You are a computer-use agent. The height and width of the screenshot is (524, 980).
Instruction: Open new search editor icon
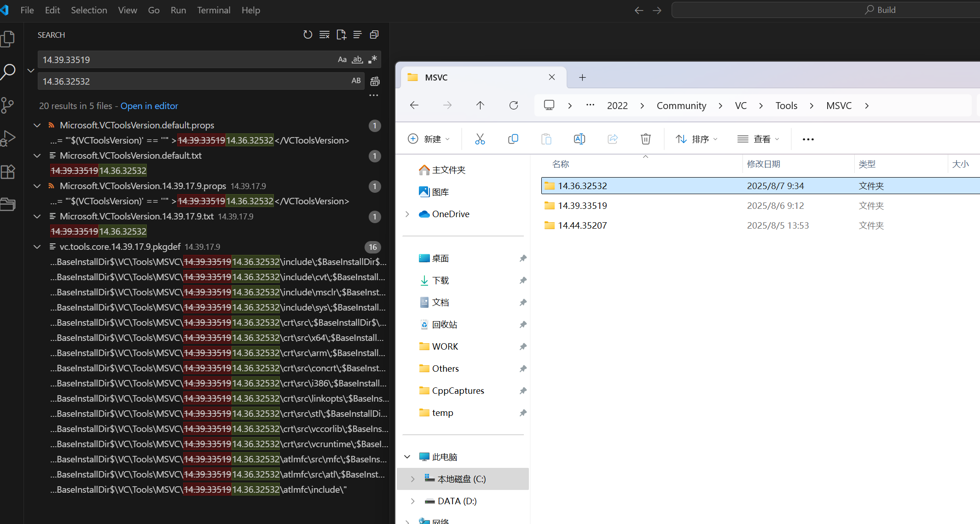pyautogui.click(x=341, y=35)
